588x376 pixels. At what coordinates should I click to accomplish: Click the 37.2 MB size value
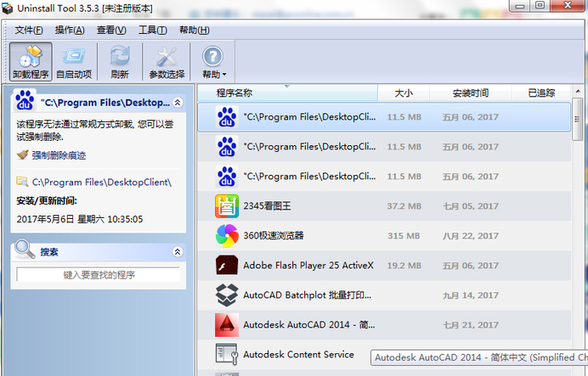[404, 206]
